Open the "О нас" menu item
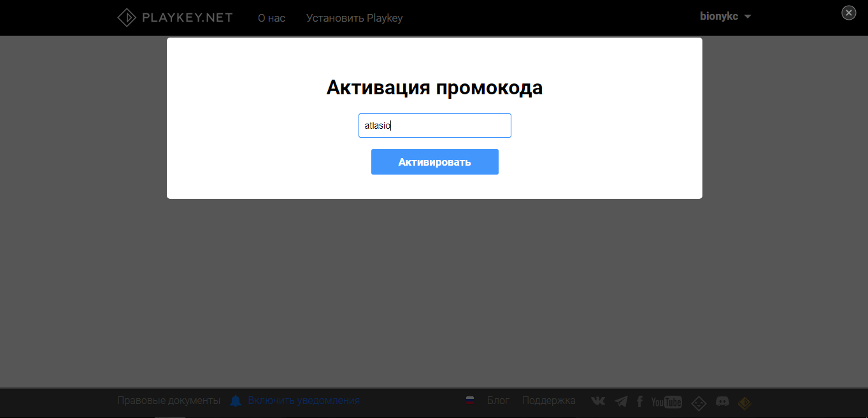The height and width of the screenshot is (418, 868). click(x=271, y=18)
